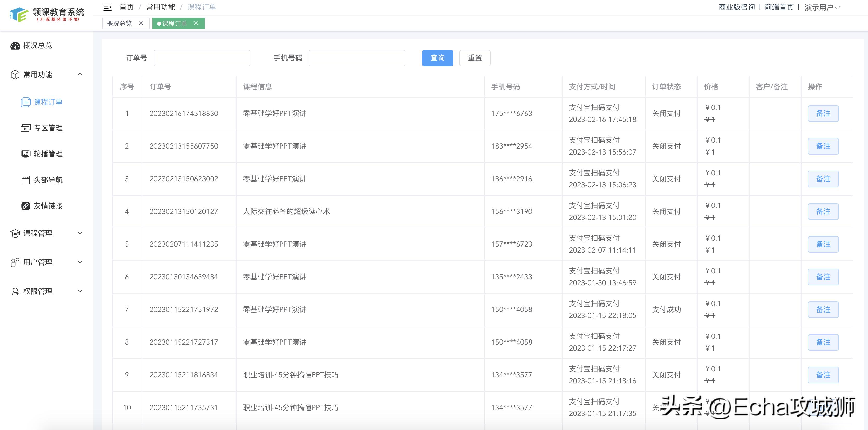
Task: Click the 专区管理 video zone icon
Action: (26, 128)
